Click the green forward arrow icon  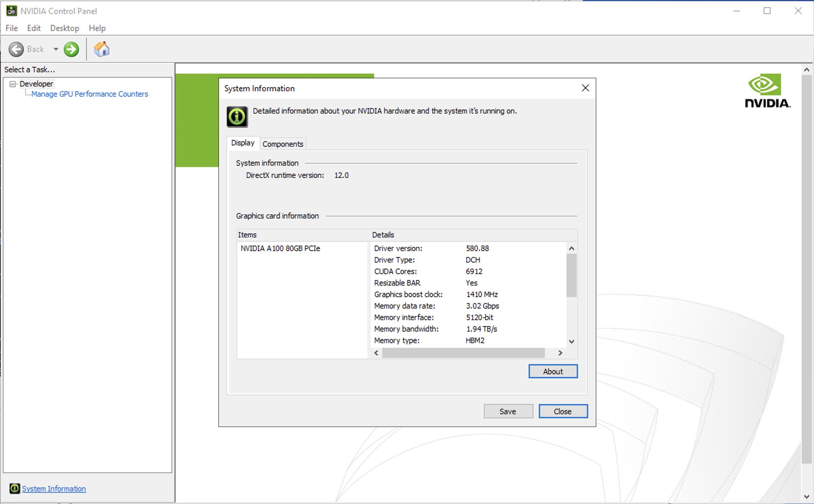(71, 49)
